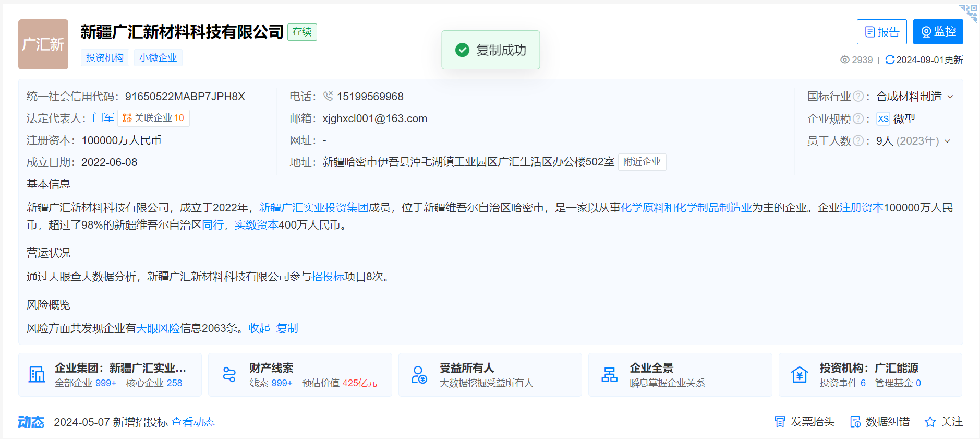Click the help icon next to 企业规模

(x=858, y=119)
